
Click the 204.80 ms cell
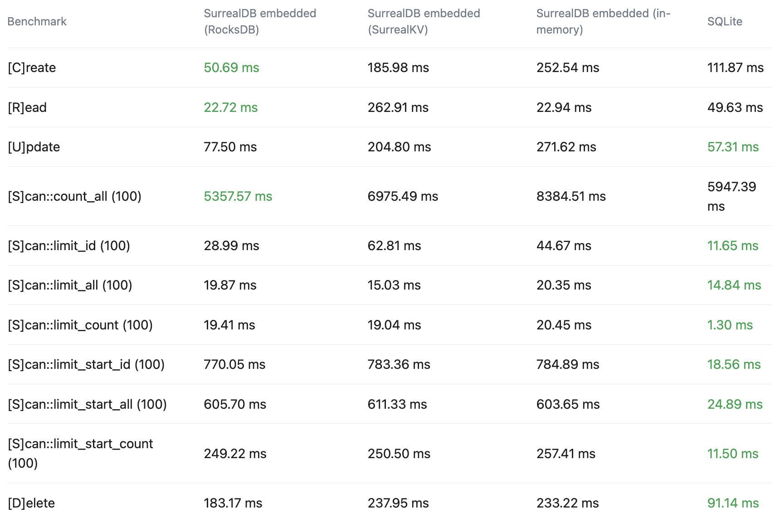point(400,147)
